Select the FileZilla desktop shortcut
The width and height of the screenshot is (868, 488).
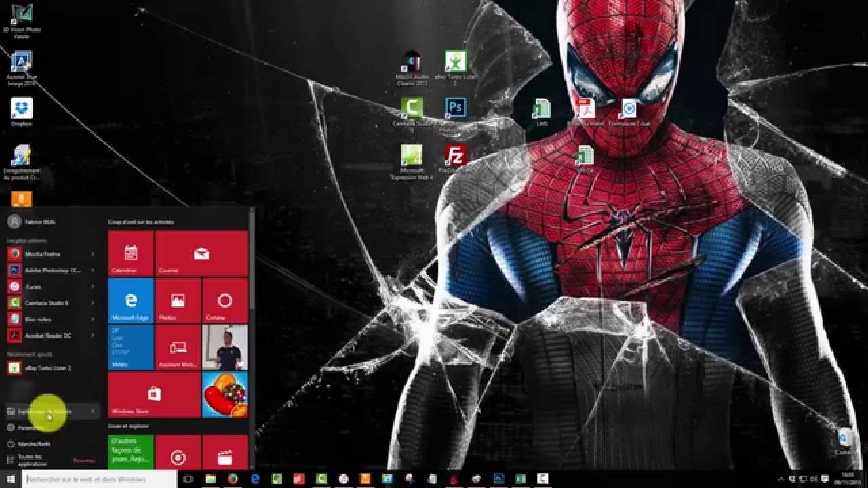click(455, 159)
